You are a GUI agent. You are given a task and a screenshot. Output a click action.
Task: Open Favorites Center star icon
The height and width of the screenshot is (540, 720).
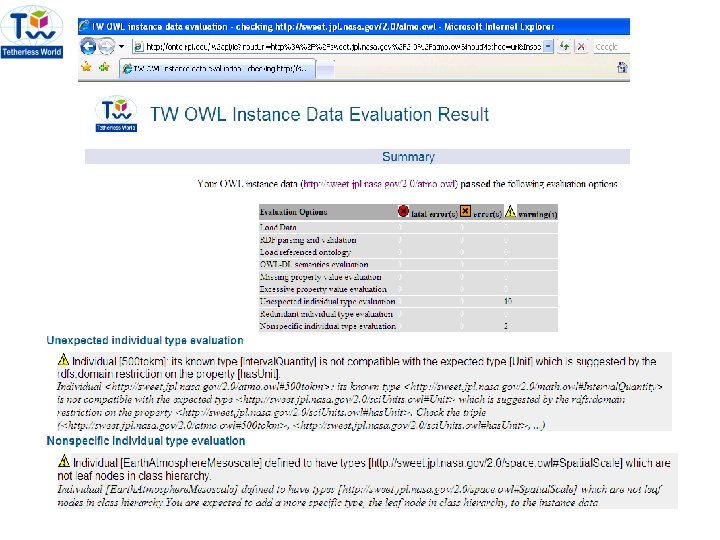[86, 68]
